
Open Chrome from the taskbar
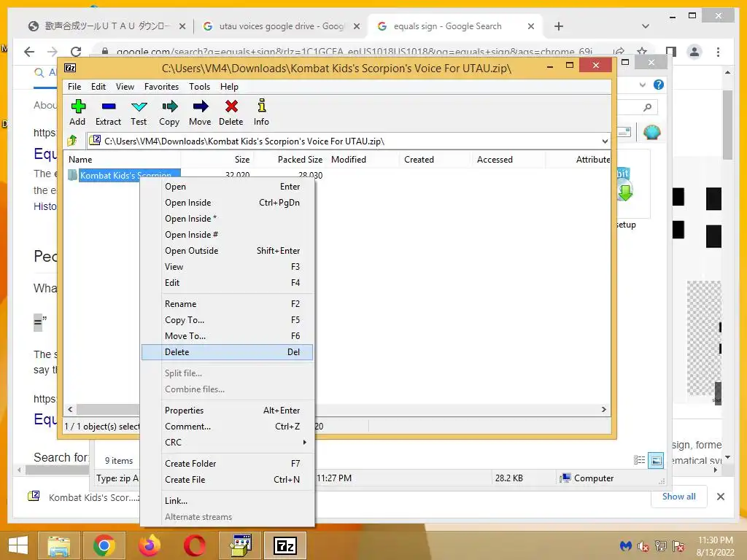tap(104, 545)
